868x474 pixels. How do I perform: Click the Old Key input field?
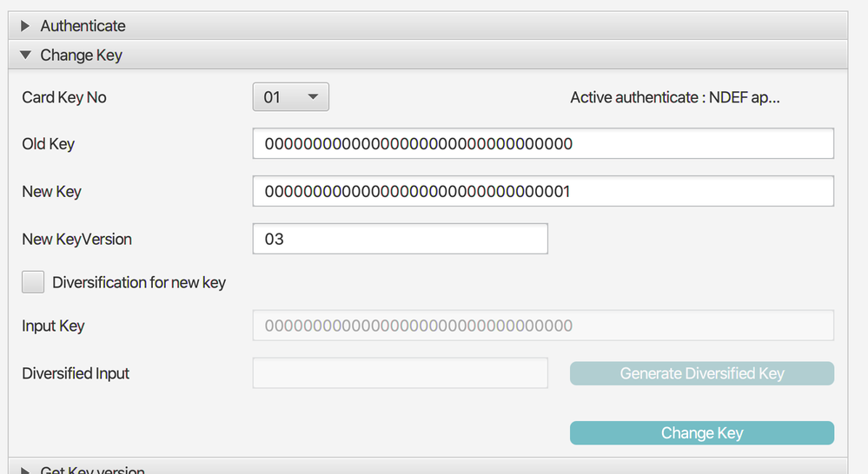(x=543, y=144)
